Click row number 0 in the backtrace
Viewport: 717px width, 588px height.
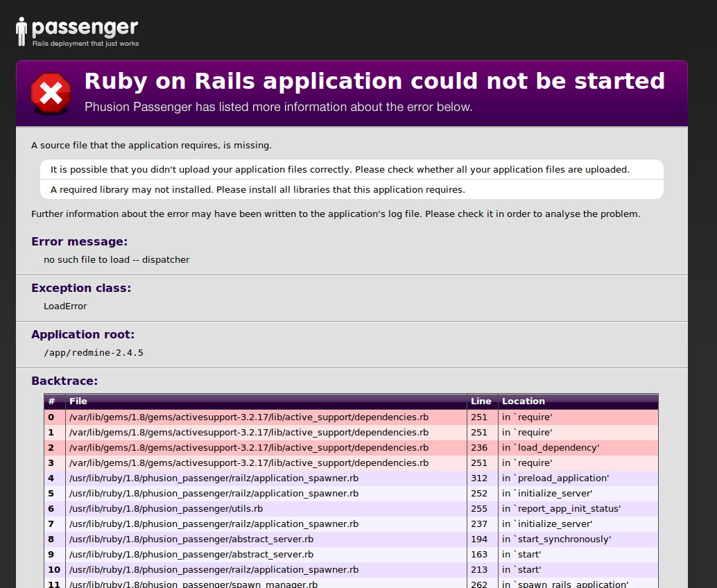(51, 417)
